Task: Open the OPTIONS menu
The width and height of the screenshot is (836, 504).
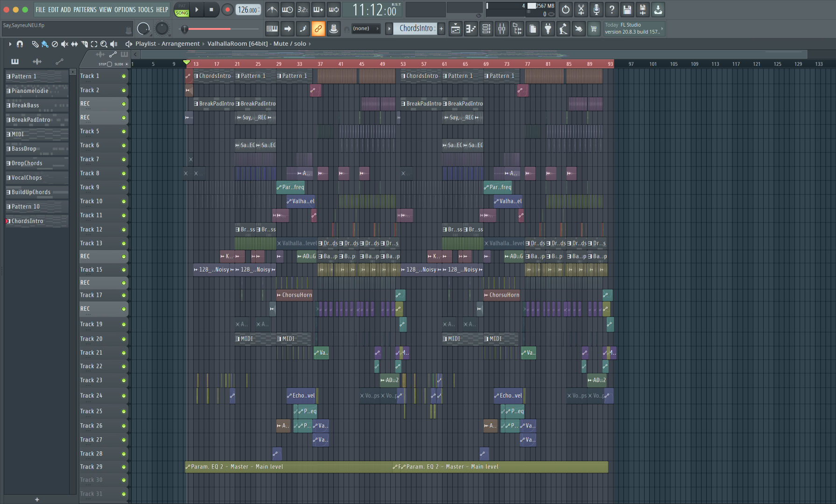Action: (x=125, y=9)
